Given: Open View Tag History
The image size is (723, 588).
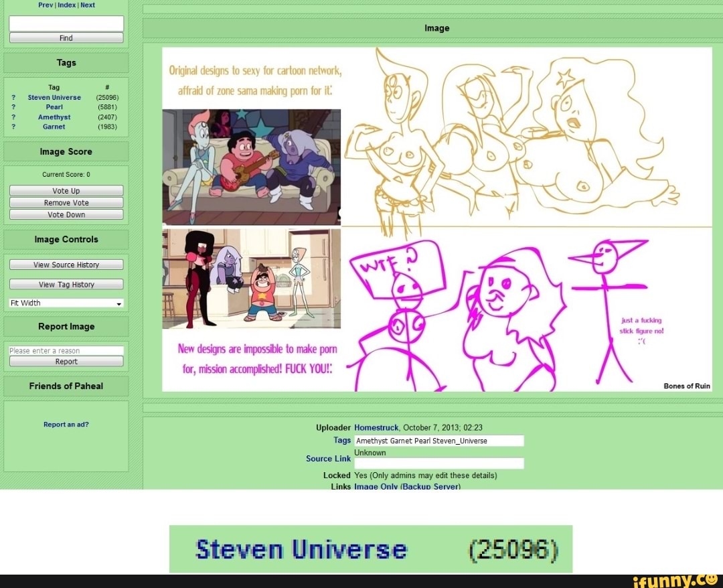Looking at the screenshot, I should coord(66,285).
